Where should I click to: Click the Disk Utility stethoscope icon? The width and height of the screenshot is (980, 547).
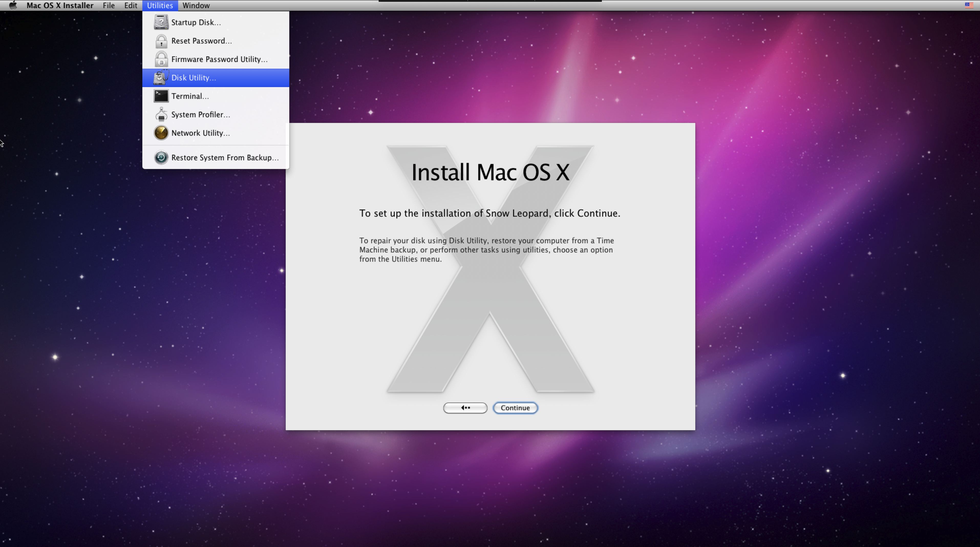click(161, 78)
